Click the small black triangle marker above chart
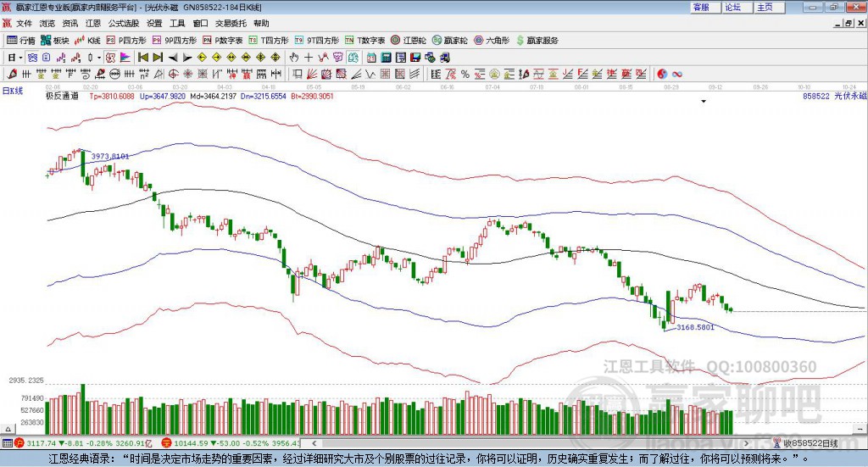Image resolution: width=868 pixels, height=467 pixels. (704, 101)
